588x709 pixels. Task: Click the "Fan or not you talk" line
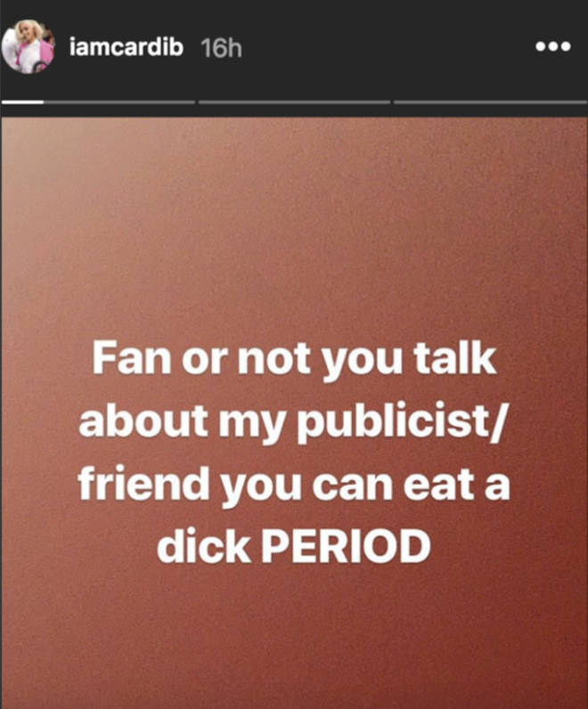295,360
